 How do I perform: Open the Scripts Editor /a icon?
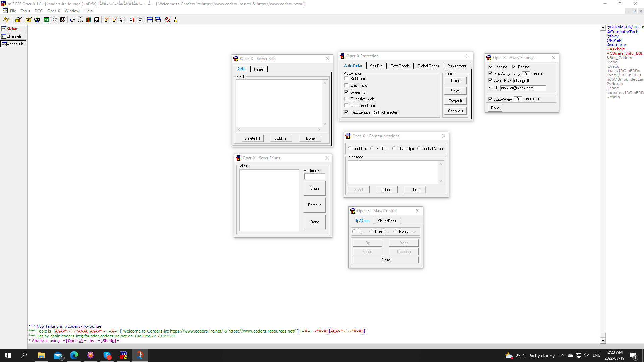[x=47, y=20]
